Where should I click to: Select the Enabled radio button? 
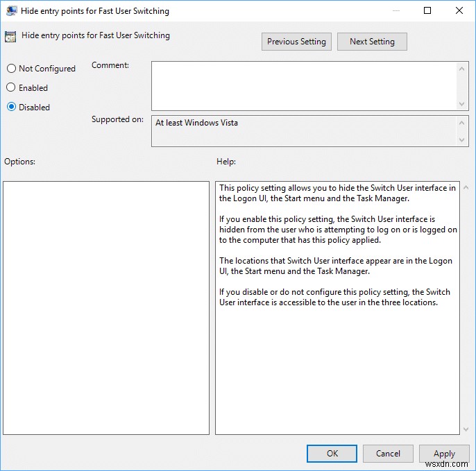click(x=11, y=88)
